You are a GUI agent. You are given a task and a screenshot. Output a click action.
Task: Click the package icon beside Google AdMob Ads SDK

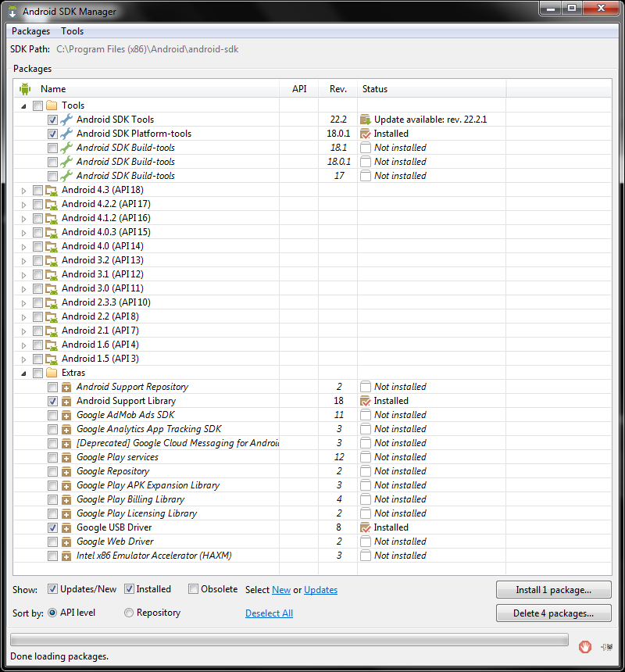click(x=66, y=415)
